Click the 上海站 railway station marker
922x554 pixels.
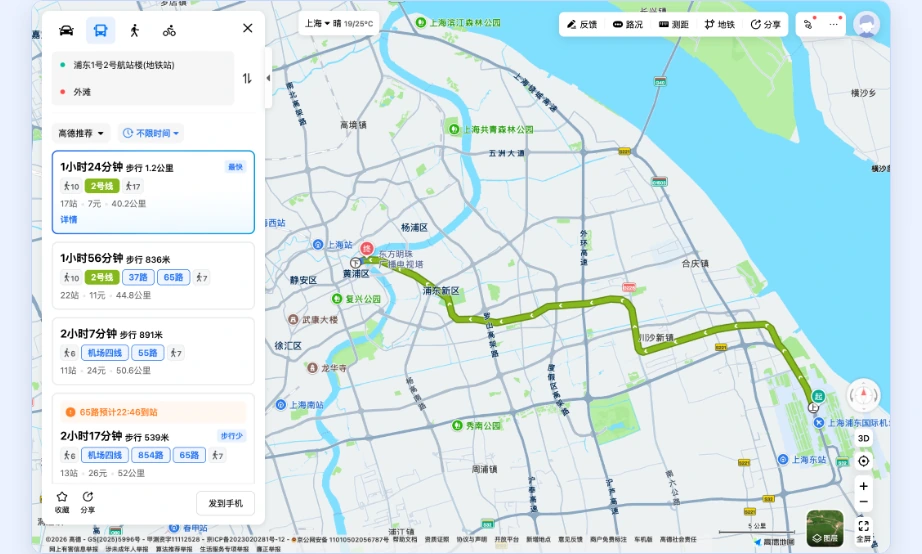coord(318,244)
